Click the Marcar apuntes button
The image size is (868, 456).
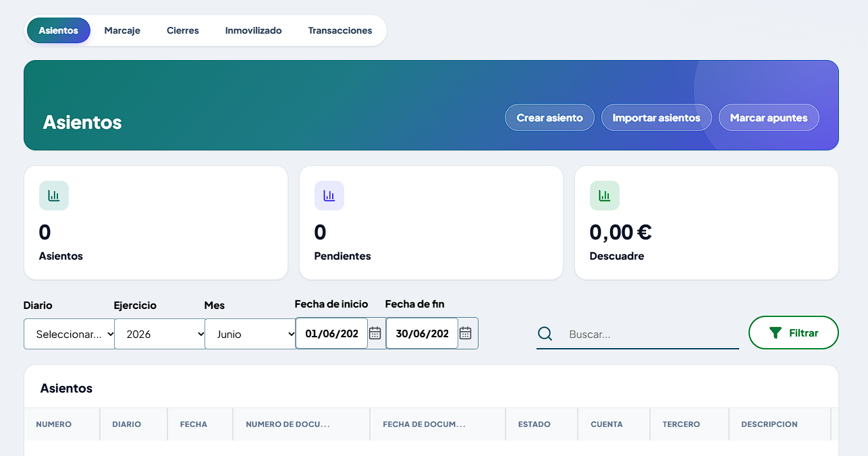(x=769, y=117)
